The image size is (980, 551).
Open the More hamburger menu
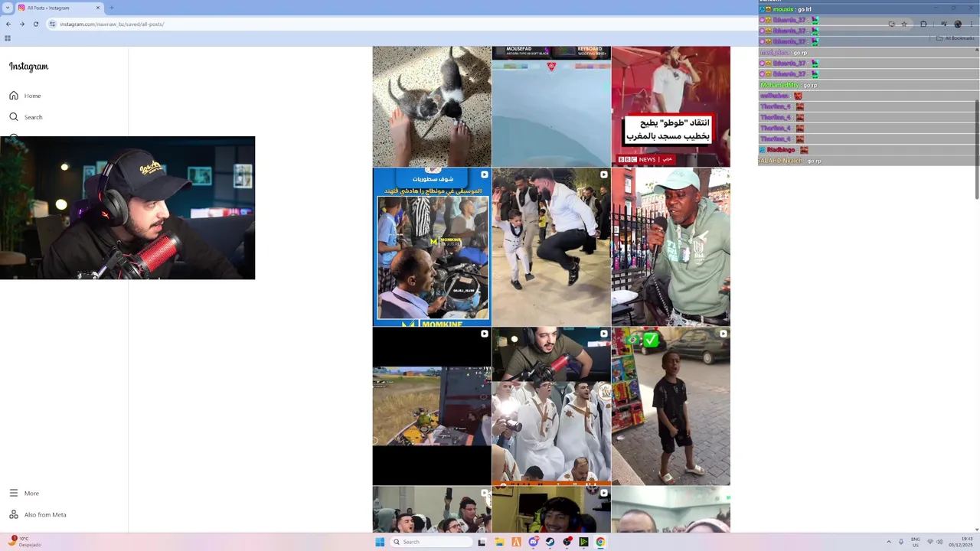coord(24,493)
